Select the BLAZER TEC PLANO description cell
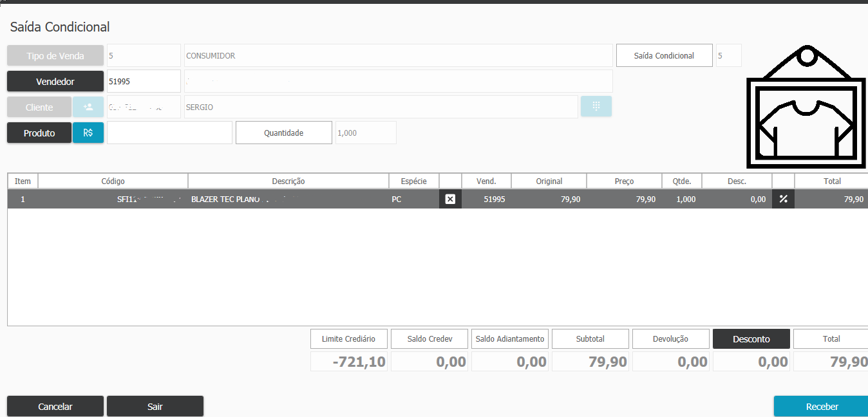 (288, 199)
